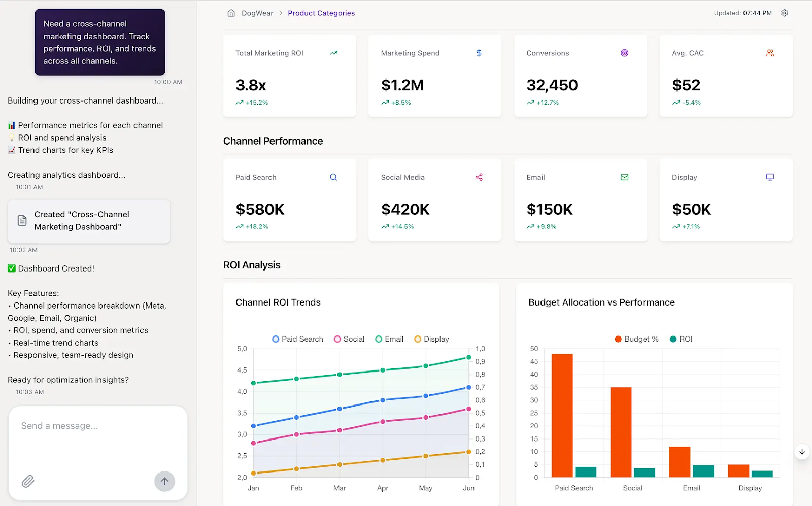
Task: Open Product Categories from the breadcrumb
Action: [x=321, y=13]
